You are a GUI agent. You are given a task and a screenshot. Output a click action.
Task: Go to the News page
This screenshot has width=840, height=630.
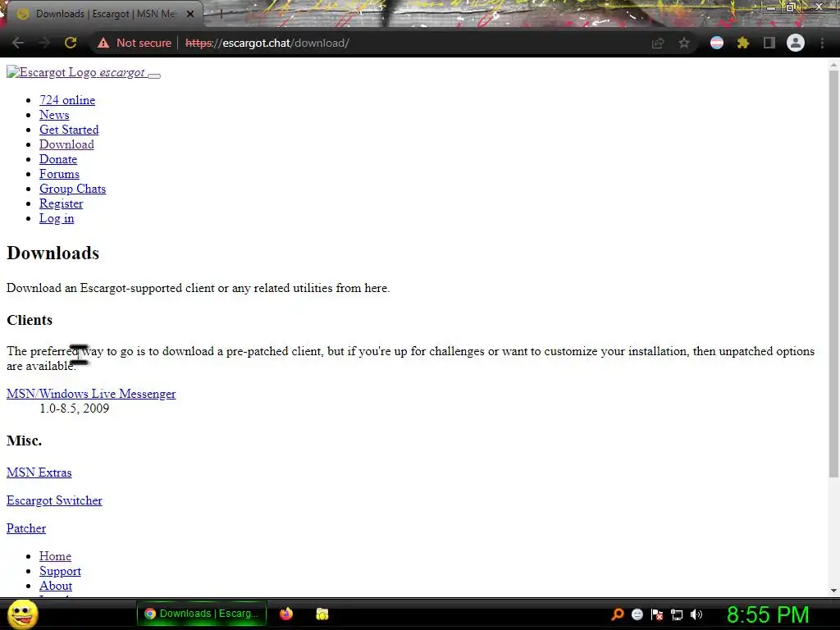[x=54, y=115]
